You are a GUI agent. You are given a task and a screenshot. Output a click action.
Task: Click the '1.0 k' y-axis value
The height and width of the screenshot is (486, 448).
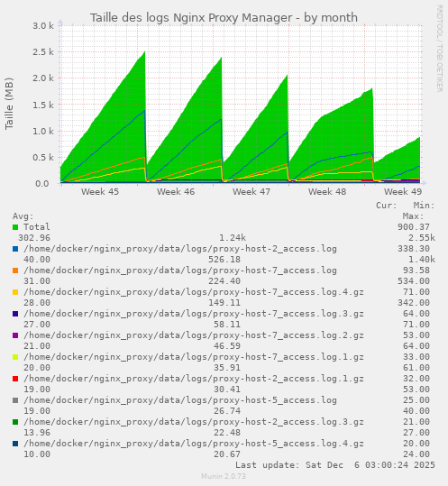(43, 132)
